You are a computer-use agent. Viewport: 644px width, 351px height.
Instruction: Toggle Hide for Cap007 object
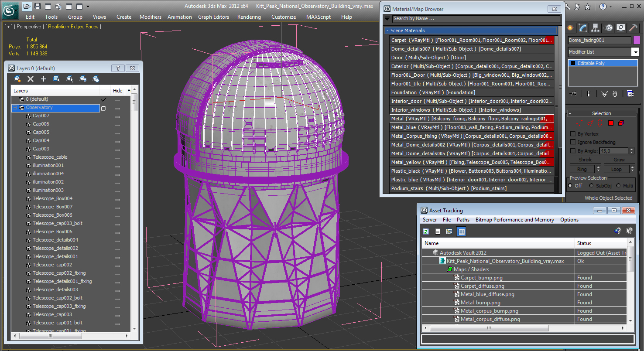[x=117, y=116]
